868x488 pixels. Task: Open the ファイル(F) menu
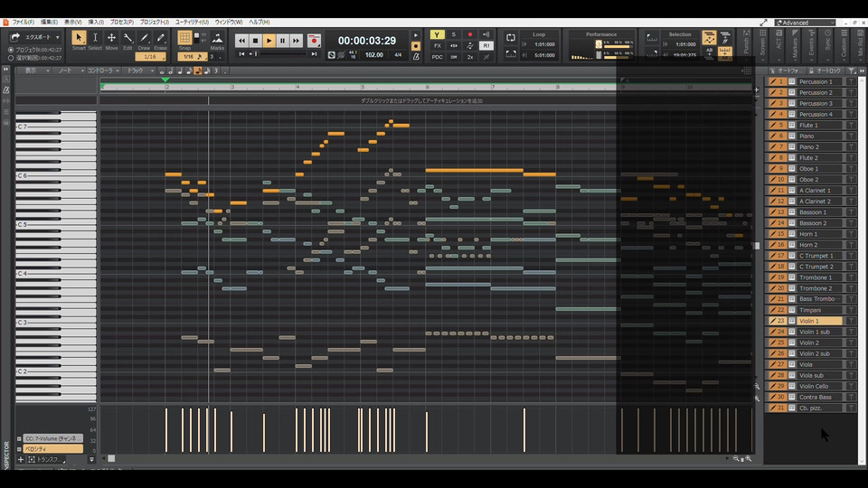(24, 22)
